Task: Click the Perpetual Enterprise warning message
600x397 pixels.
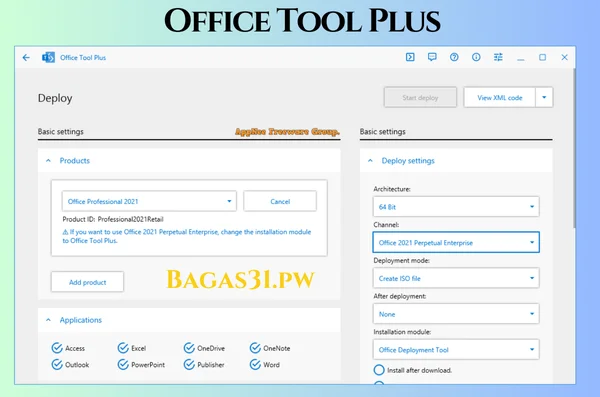Action: 187,236
